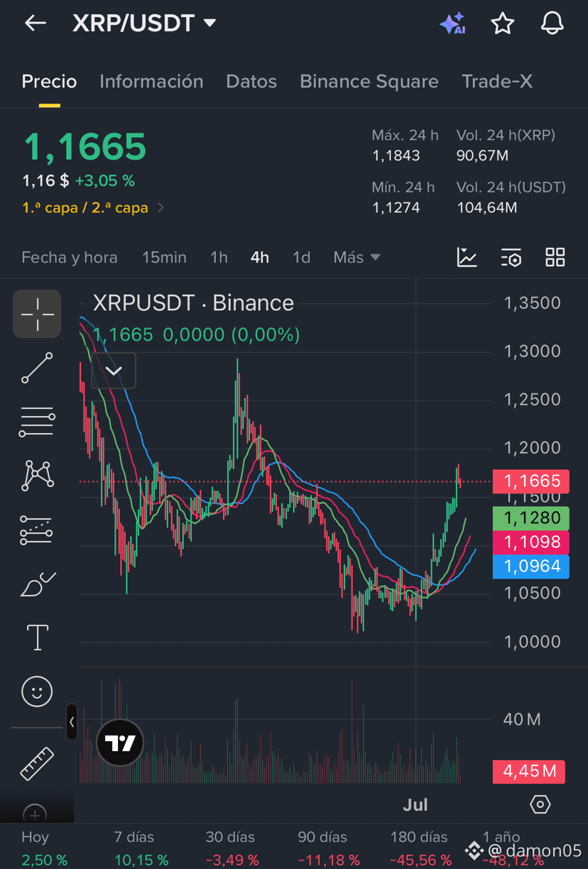
Task: Click the Hoy 2,50 % performance
Action: pyautogui.click(x=44, y=848)
